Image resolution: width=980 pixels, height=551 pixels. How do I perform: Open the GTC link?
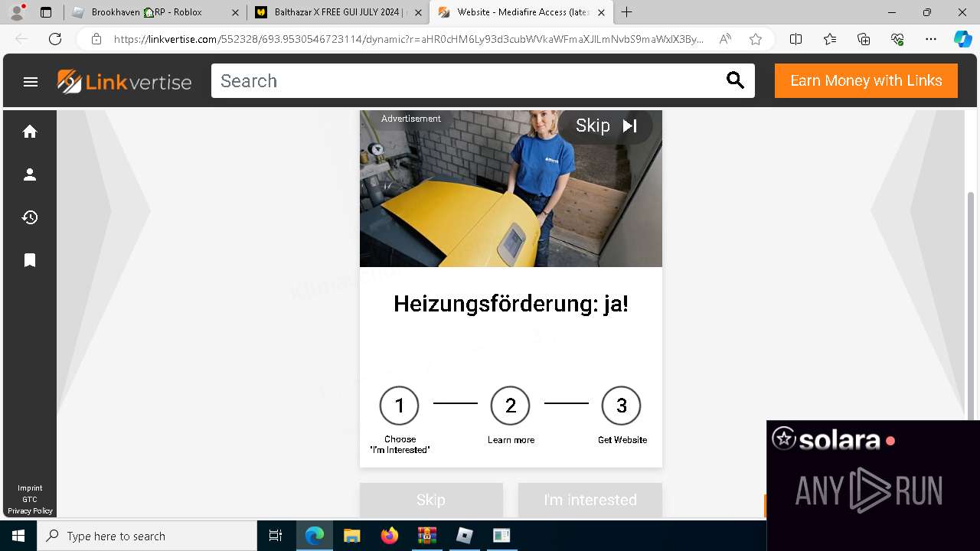click(30, 500)
